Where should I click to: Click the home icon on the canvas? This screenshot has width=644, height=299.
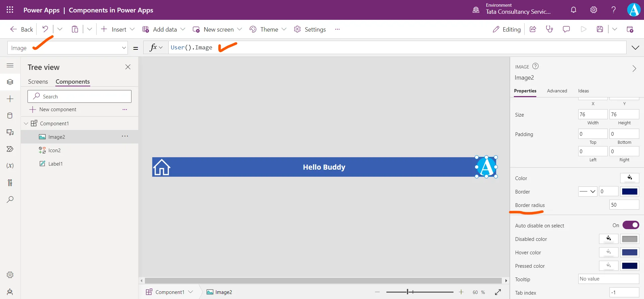(x=162, y=167)
